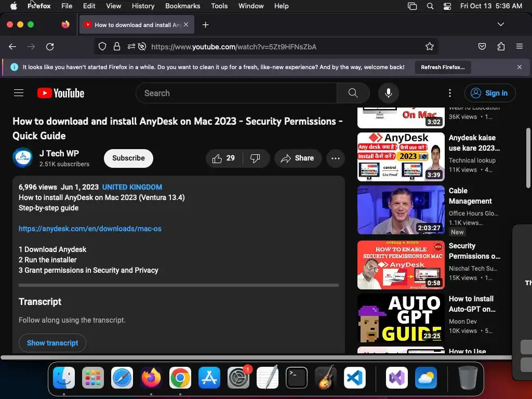Image resolution: width=532 pixels, height=399 pixels.
Task: Open a new tab with the plus button
Action: pos(205,25)
